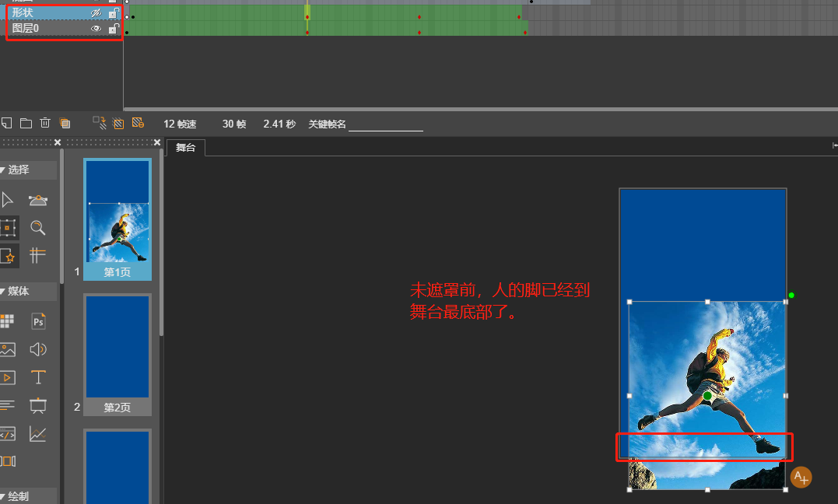The image size is (838, 504).
Task: Select the 图层0 layer name
Action: 26,28
